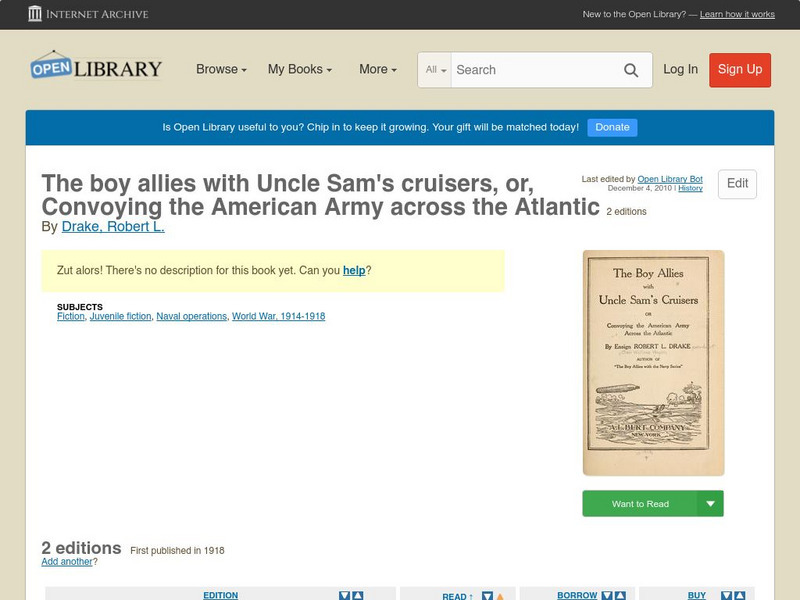This screenshot has height=600, width=800.
Task: Click the Open Library logo
Action: 96,67
